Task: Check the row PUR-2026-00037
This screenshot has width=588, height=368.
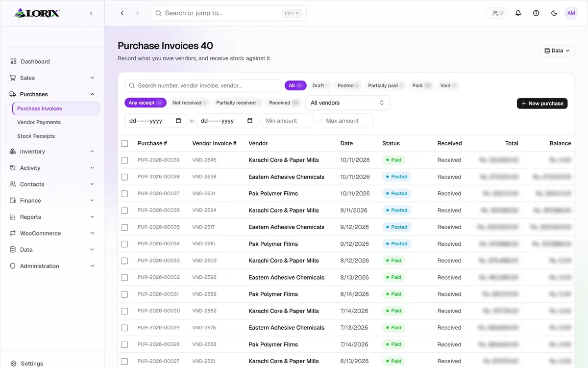Action: pyautogui.click(x=124, y=193)
